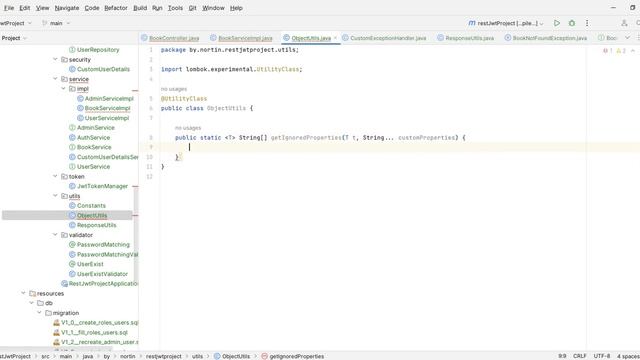Image resolution: width=640 pixels, height=360 pixels.
Task: Open the Tools menu
Action: pos(176,8)
